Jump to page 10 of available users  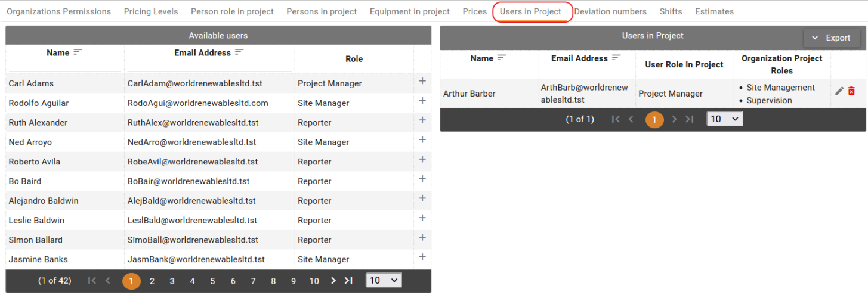click(x=314, y=281)
